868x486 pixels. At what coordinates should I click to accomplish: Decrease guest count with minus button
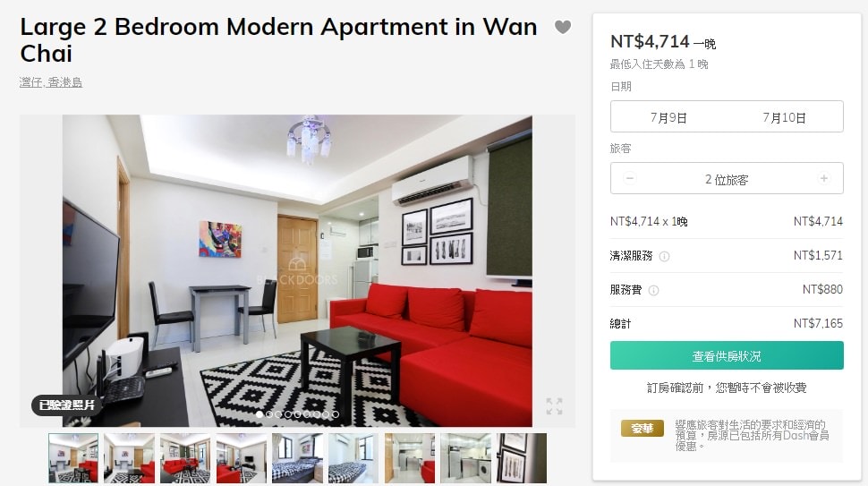629,178
